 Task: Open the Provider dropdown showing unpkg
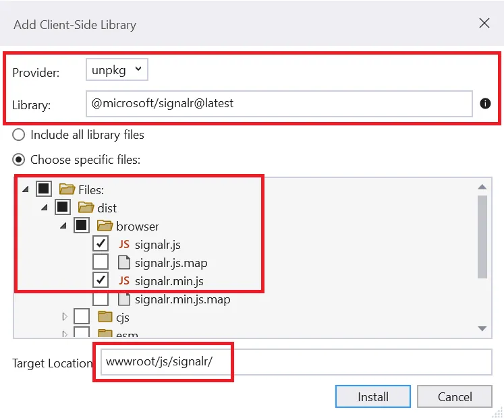click(117, 69)
